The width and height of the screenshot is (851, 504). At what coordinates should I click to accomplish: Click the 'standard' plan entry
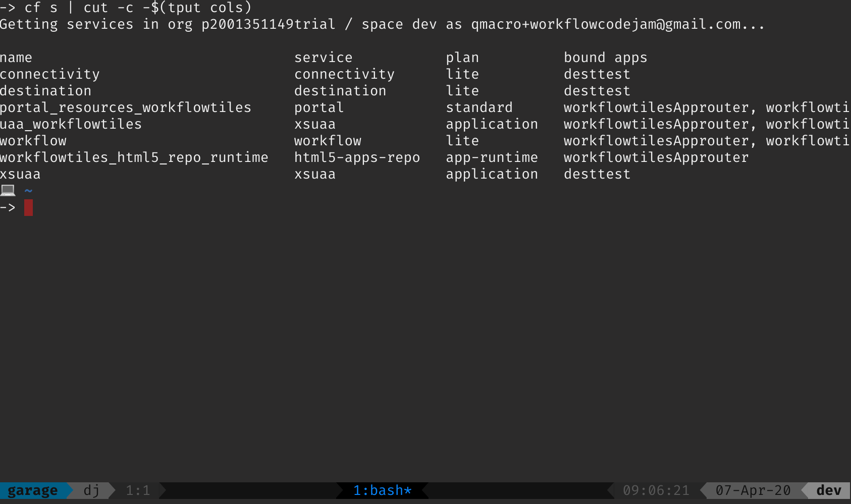479,107
